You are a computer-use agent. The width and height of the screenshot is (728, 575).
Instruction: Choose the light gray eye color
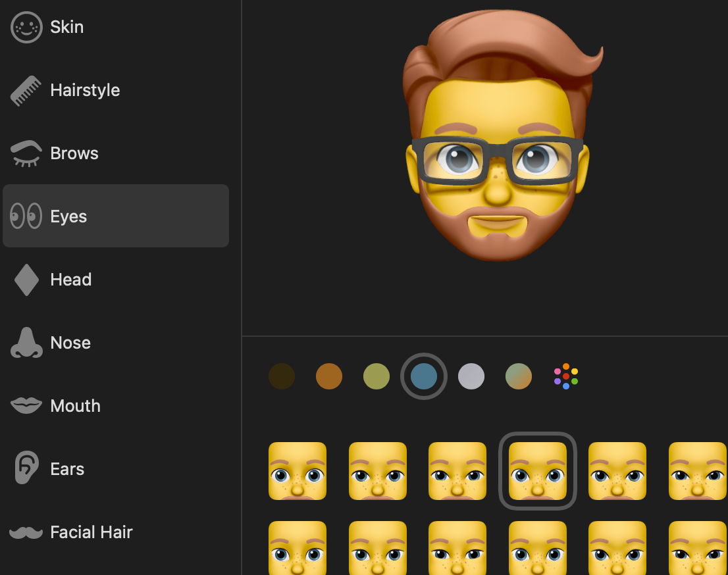tap(471, 376)
